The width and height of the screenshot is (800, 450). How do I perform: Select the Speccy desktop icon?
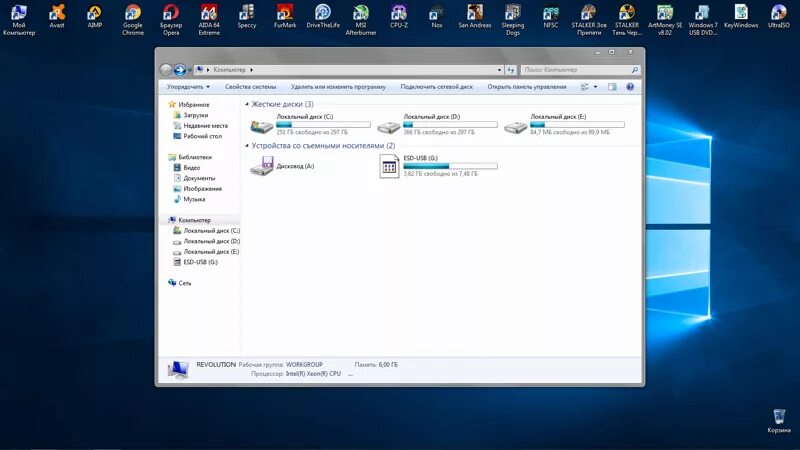coord(247,16)
